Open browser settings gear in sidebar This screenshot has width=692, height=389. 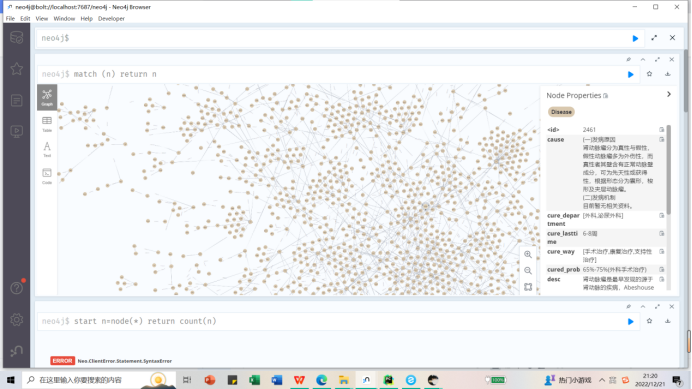point(17,320)
